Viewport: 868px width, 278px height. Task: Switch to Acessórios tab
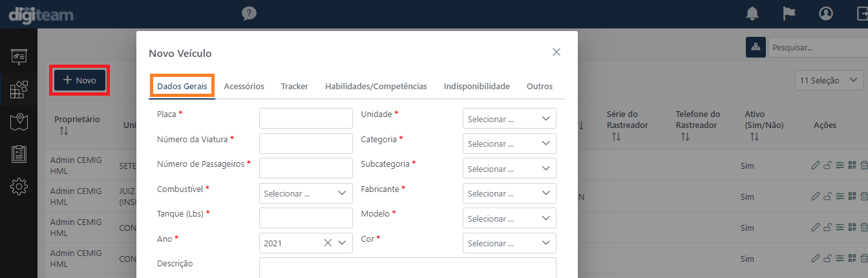point(244,86)
